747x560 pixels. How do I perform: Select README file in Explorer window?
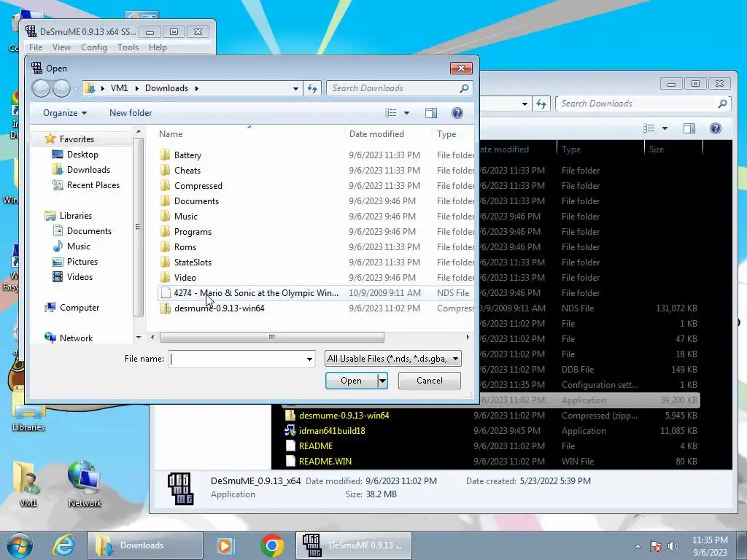pyautogui.click(x=315, y=446)
